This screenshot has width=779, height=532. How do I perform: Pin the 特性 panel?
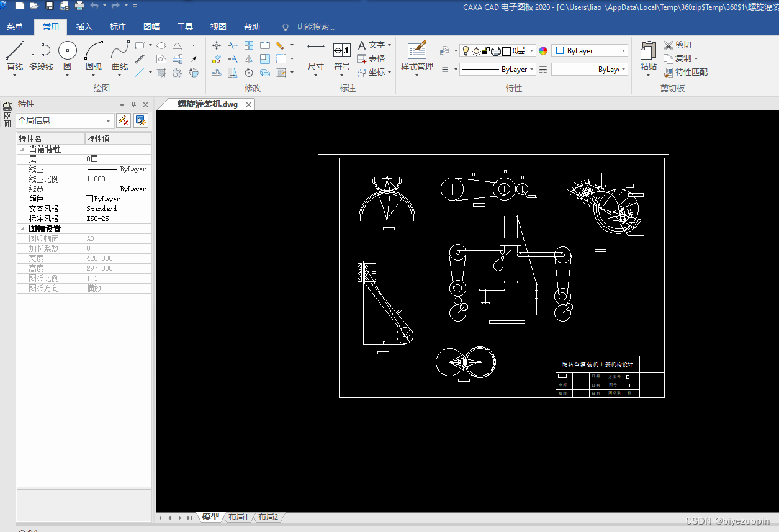(133, 104)
